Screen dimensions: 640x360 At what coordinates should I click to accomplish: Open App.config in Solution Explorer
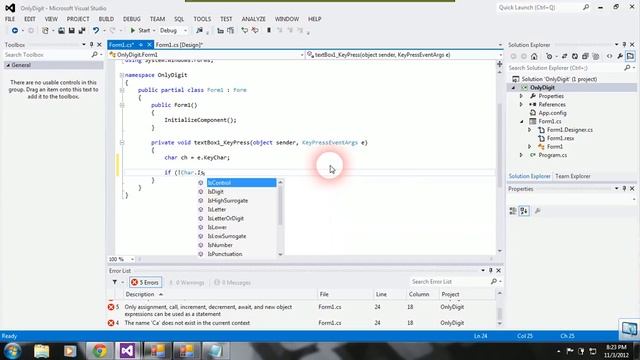[552, 113]
